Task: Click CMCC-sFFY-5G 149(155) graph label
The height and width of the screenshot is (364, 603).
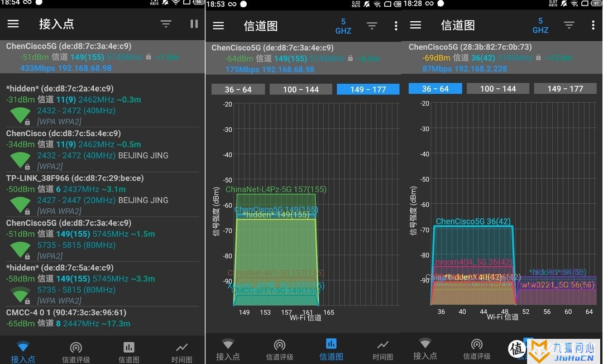Action: point(276,291)
